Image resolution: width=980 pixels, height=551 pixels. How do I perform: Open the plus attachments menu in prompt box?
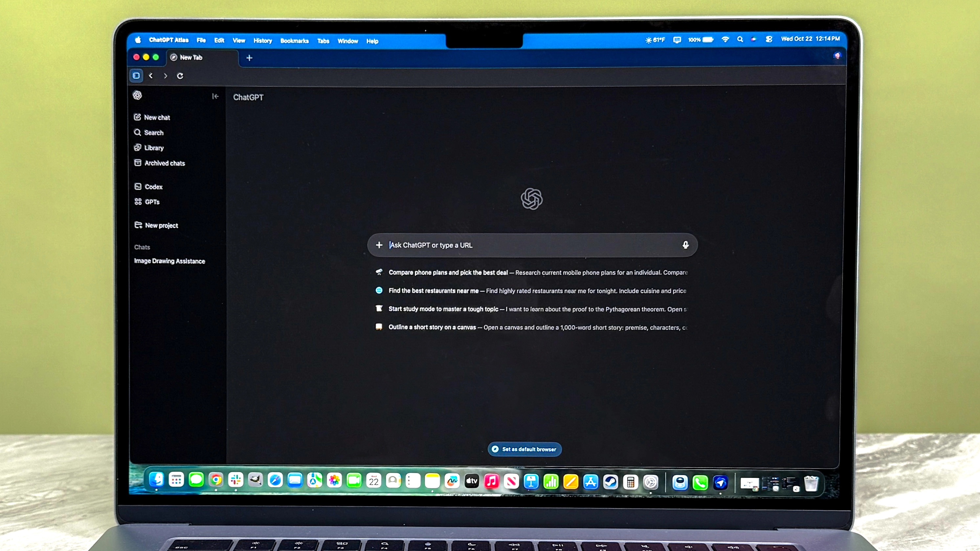[379, 245]
